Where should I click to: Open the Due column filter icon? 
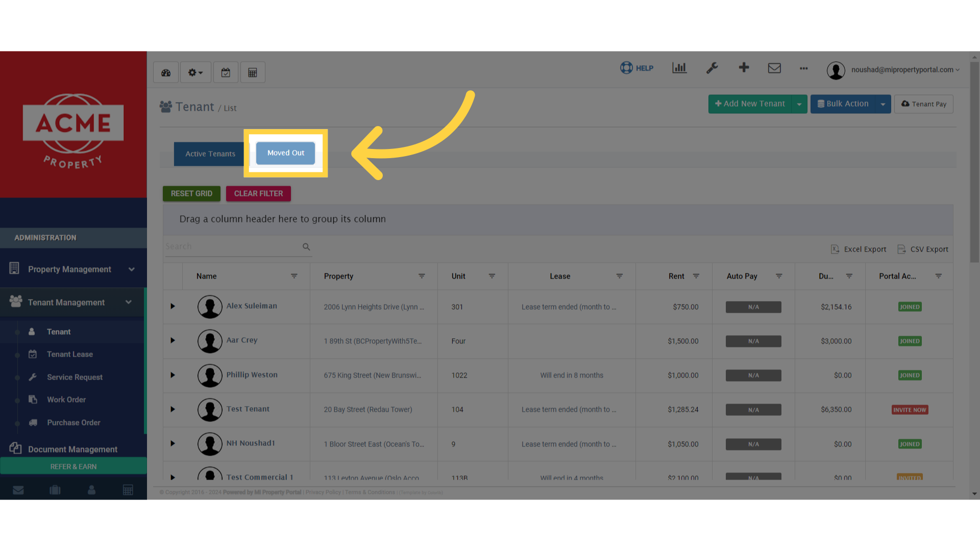tap(849, 276)
